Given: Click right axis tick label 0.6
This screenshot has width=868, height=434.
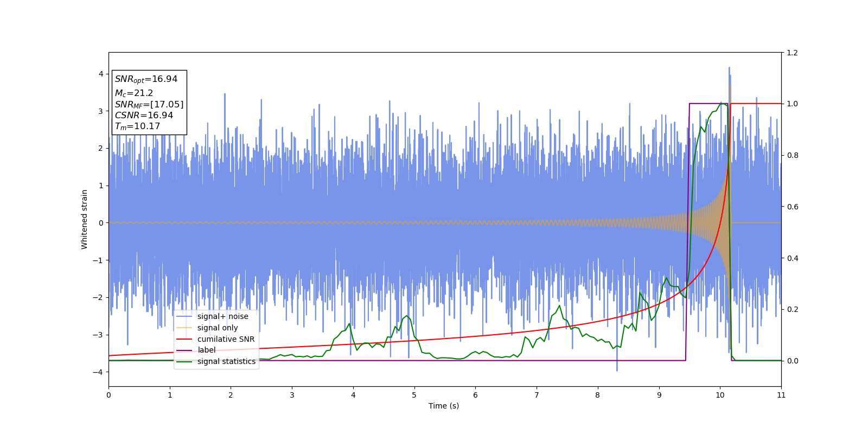Looking at the screenshot, I should pyautogui.click(x=793, y=207).
